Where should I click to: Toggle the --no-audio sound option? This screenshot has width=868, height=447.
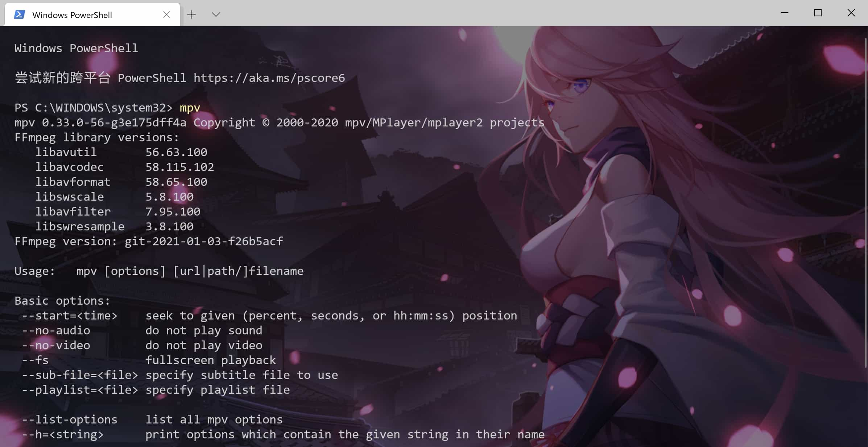[55, 330]
